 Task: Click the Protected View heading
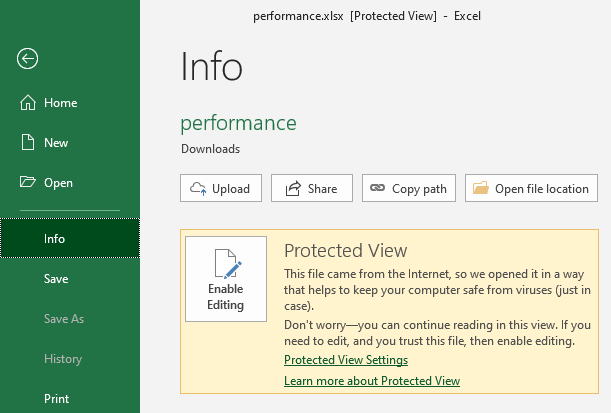click(346, 251)
